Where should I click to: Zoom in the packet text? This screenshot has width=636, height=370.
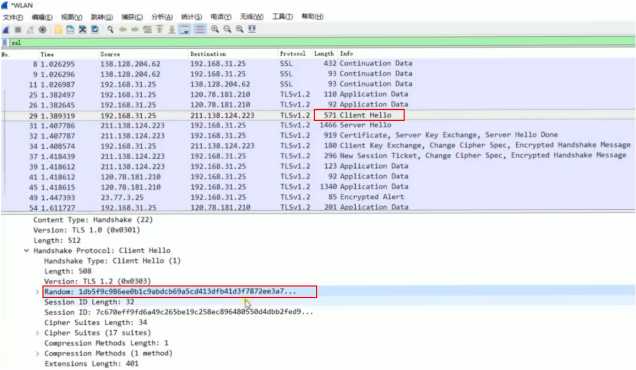point(215,30)
